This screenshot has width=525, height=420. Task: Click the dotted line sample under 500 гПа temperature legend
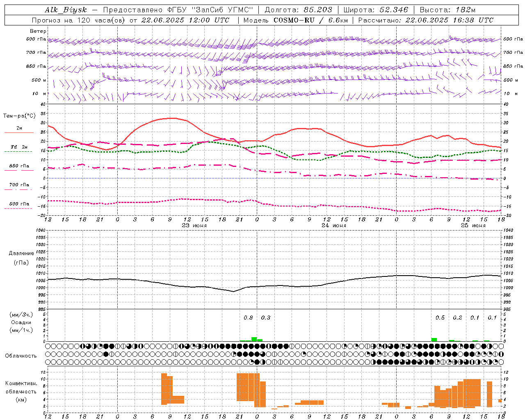pyautogui.click(x=18, y=208)
